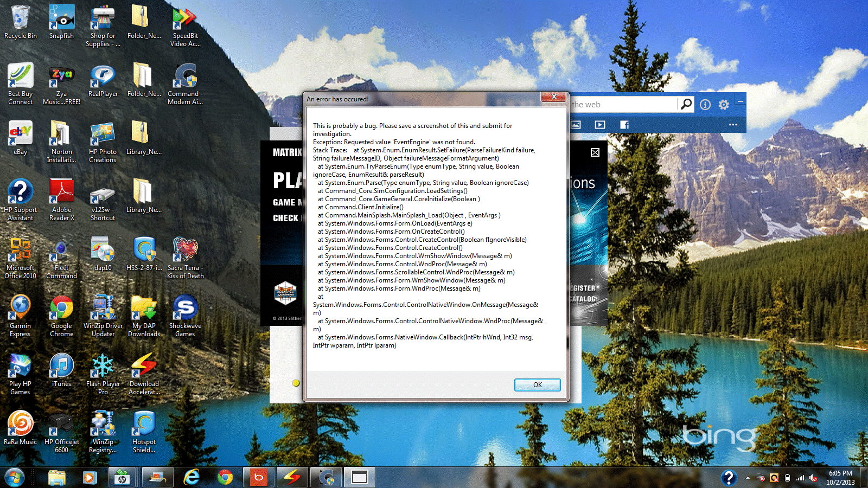
Task: Open Windows Media Player on the taskbar
Action: (90, 477)
